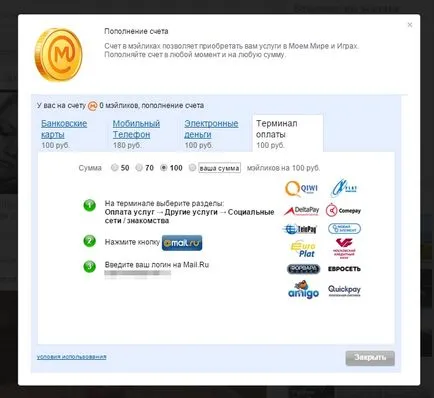434x398 pixels.
Task: Click the Новый Элемент oval logo
Action: click(x=344, y=229)
